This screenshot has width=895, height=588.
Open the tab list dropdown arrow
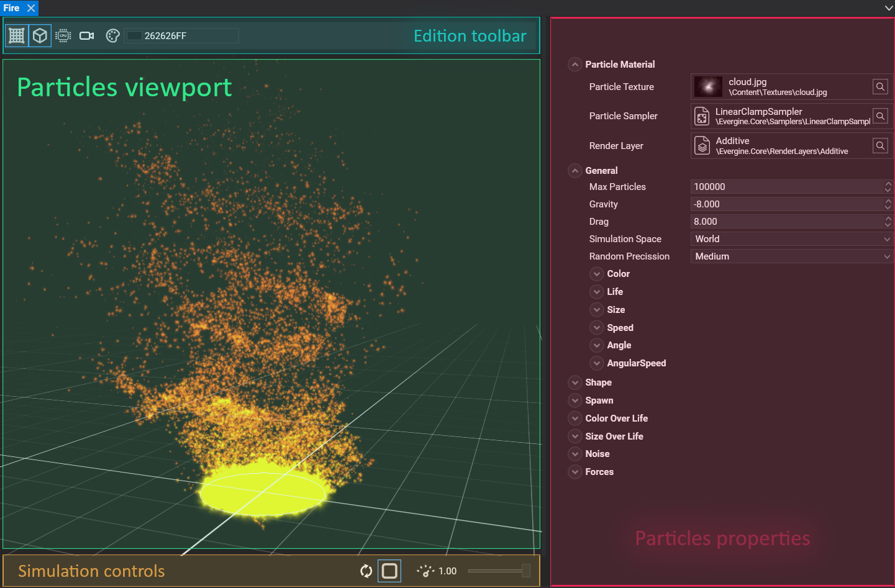point(888,8)
